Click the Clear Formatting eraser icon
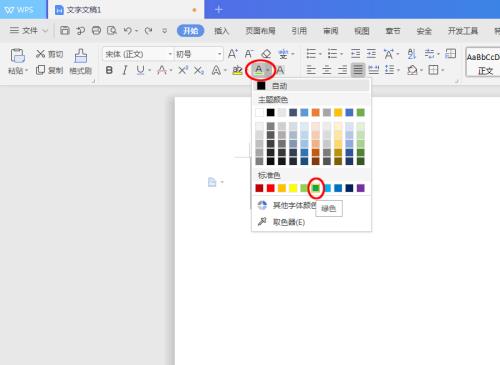The height and width of the screenshot is (365, 500). coord(266,54)
